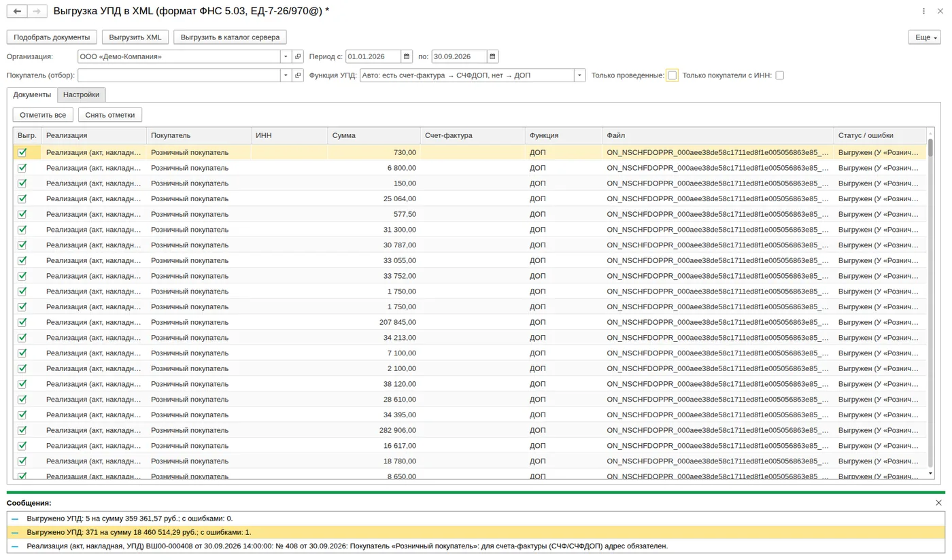Expand the 'Функция УПД' dropdown
This screenshot has width=952, height=560.
(580, 75)
